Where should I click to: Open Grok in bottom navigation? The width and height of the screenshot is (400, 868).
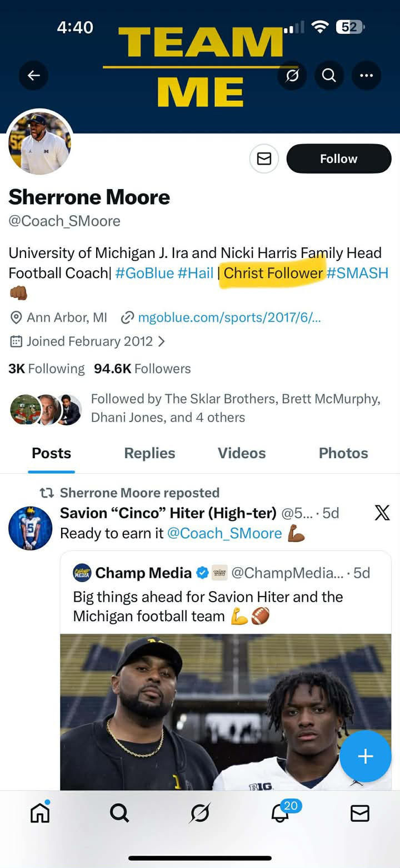click(200, 813)
